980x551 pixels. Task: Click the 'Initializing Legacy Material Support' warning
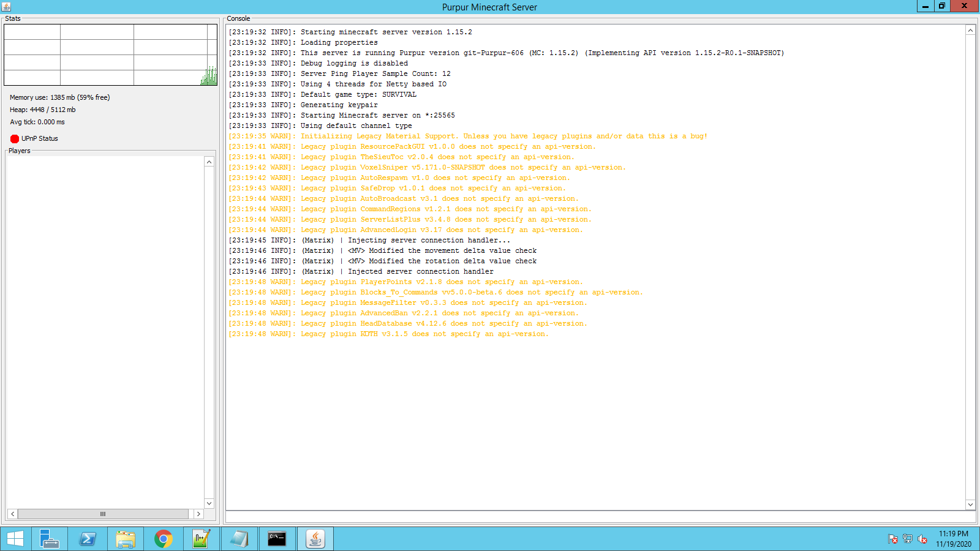coord(468,136)
